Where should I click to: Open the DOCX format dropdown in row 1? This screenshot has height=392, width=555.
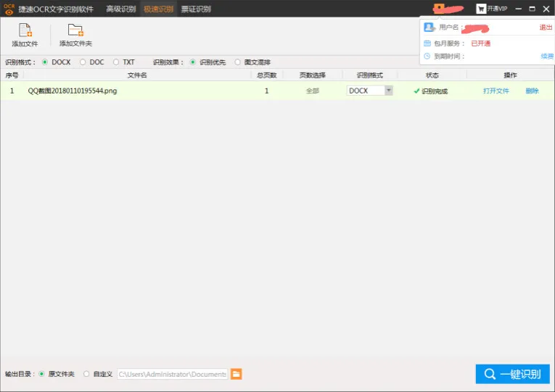(x=389, y=91)
